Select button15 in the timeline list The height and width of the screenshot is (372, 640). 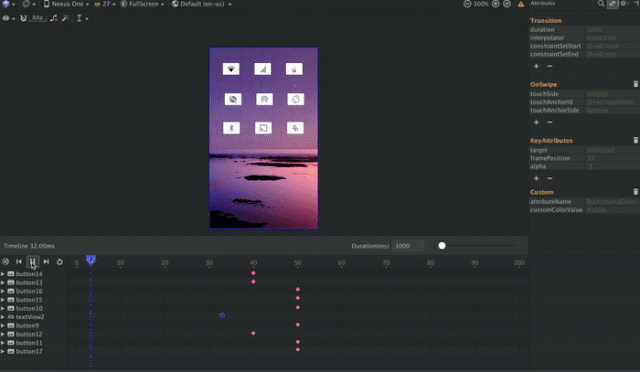29,300
